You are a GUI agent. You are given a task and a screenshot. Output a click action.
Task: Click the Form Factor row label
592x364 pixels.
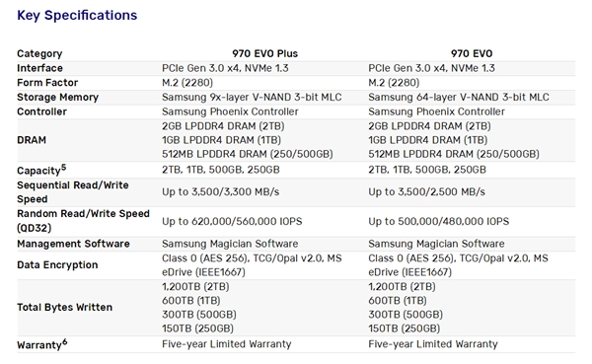(x=47, y=83)
